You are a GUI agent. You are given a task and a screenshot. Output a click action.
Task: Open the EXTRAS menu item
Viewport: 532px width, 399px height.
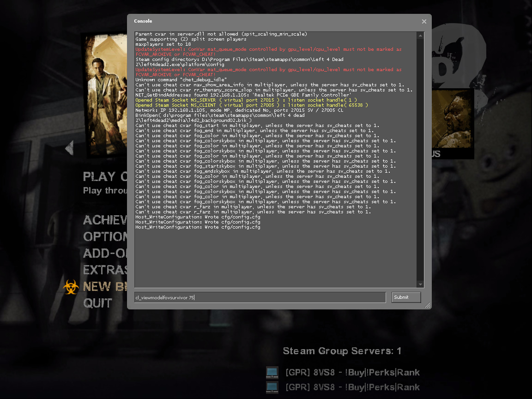[x=105, y=270]
